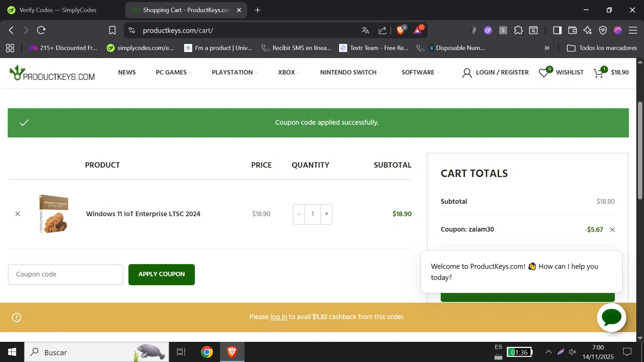Click the Windows 11 IoT Enterprise product thumbnail
This screenshot has height=362, width=644.
[x=54, y=214]
